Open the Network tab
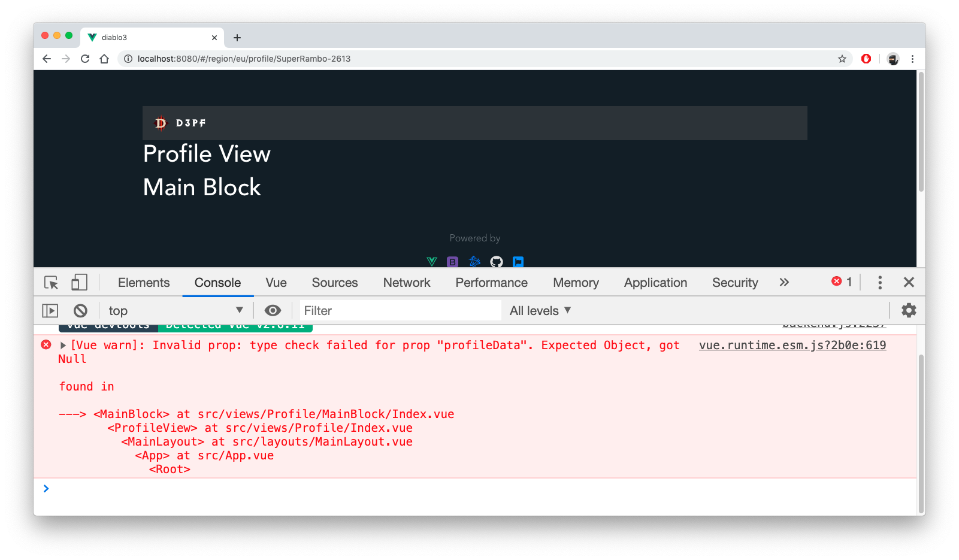 pos(407,283)
